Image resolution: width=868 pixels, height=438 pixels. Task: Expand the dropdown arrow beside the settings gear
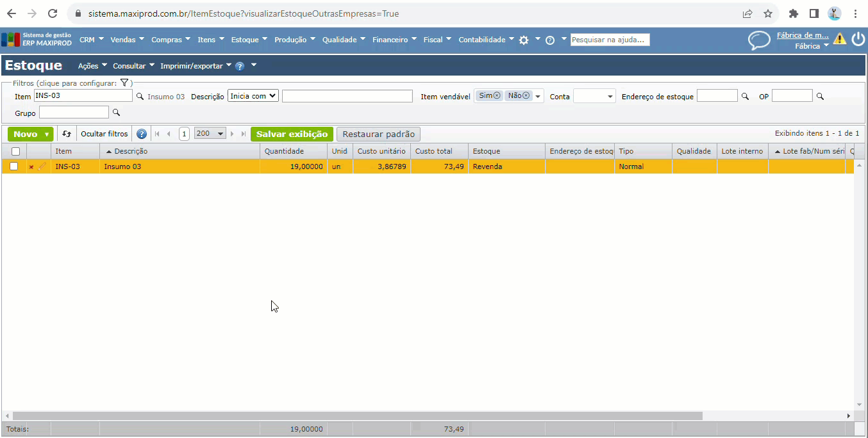(538, 38)
